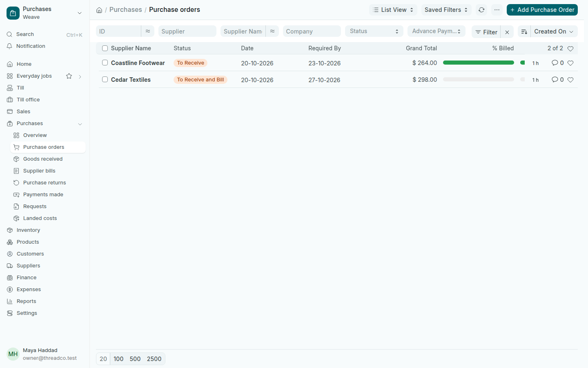Navigate to Purchase returns
The height and width of the screenshot is (368, 588).
[x=48, y=183]
